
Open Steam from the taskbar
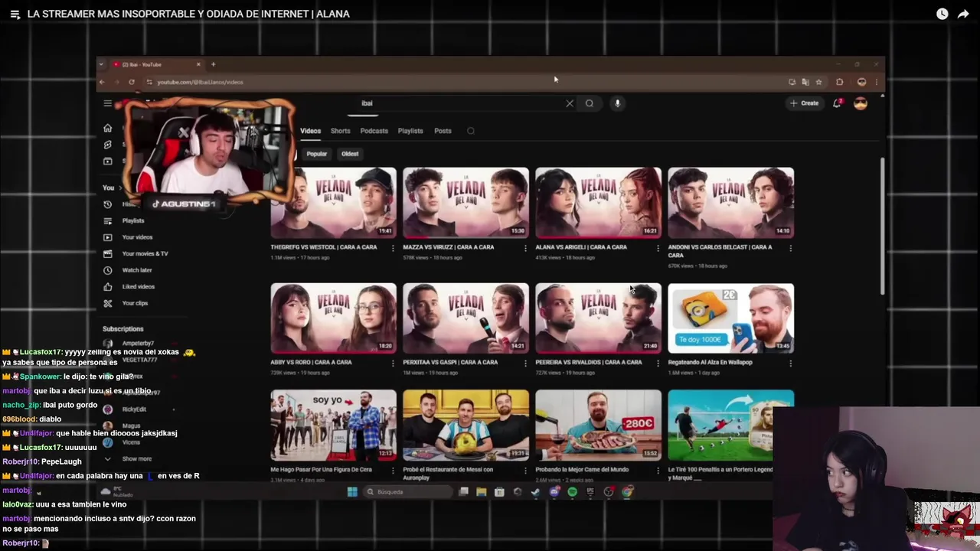point(535,492)
